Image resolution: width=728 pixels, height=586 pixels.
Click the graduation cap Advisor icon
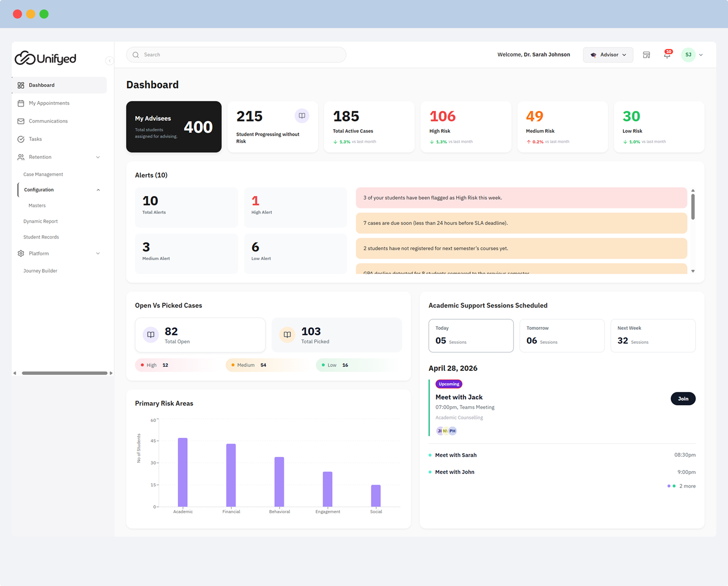click(593, 55)
